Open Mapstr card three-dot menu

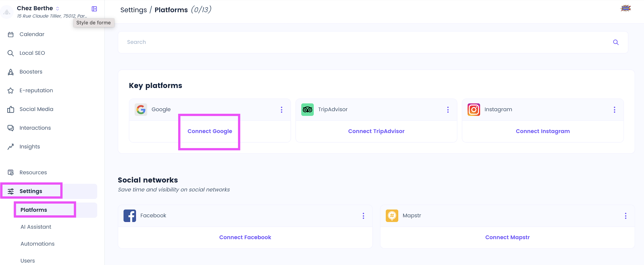pos(625,216)
